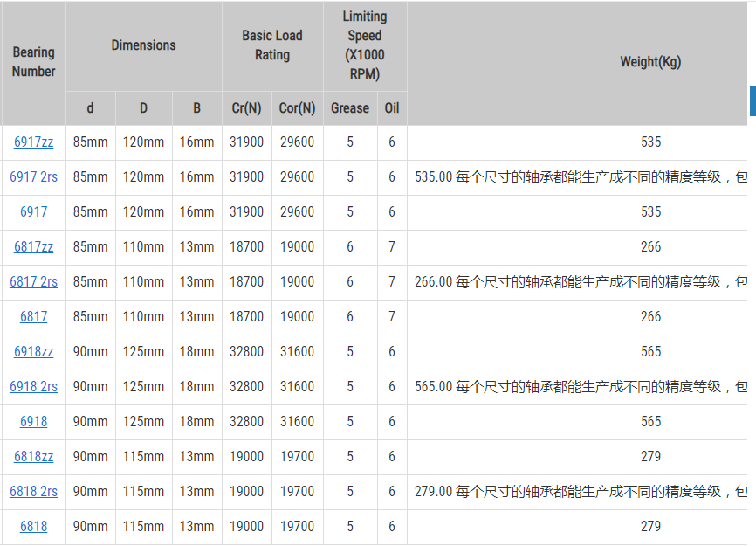Click the plain 6817 bearing link
The image size is (756, 546).
33,317
